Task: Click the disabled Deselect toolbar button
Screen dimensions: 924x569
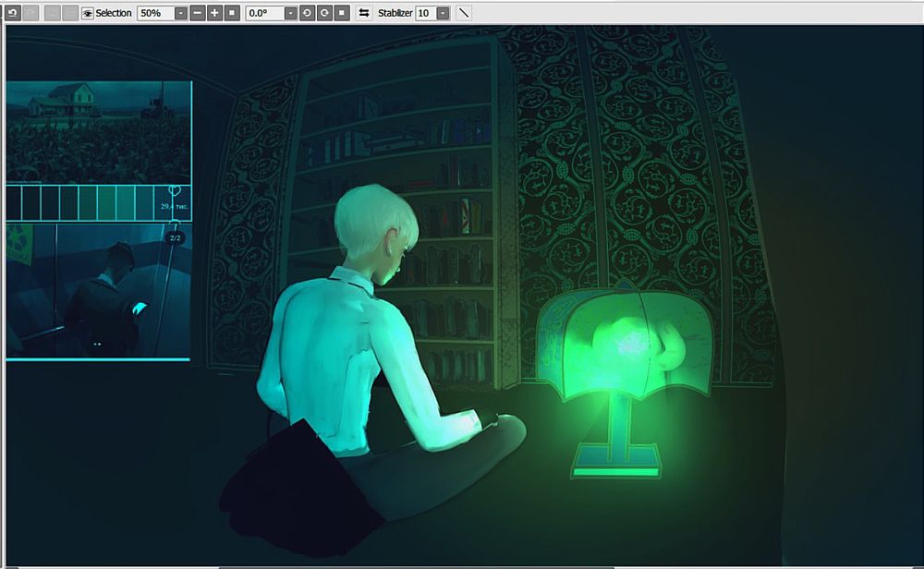Action: tap(52, 12)
